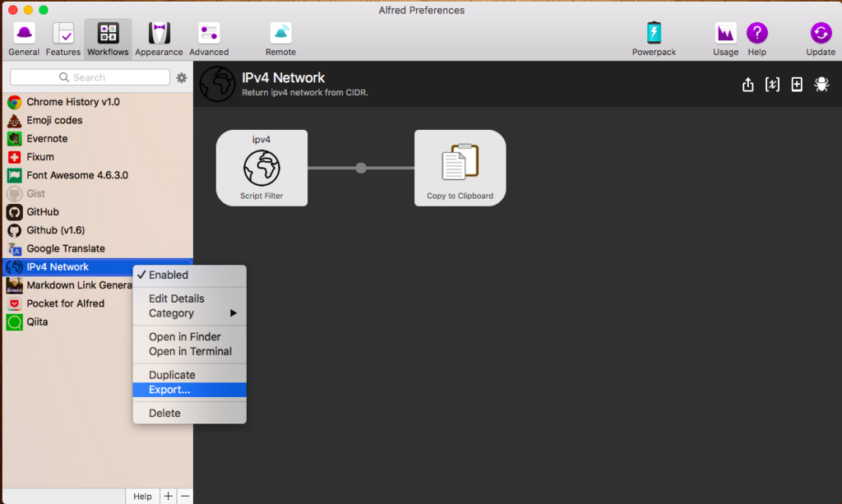The image size is (842, 504).
Task: Select Chrome History v1.0 workflow
Action: 98,102
